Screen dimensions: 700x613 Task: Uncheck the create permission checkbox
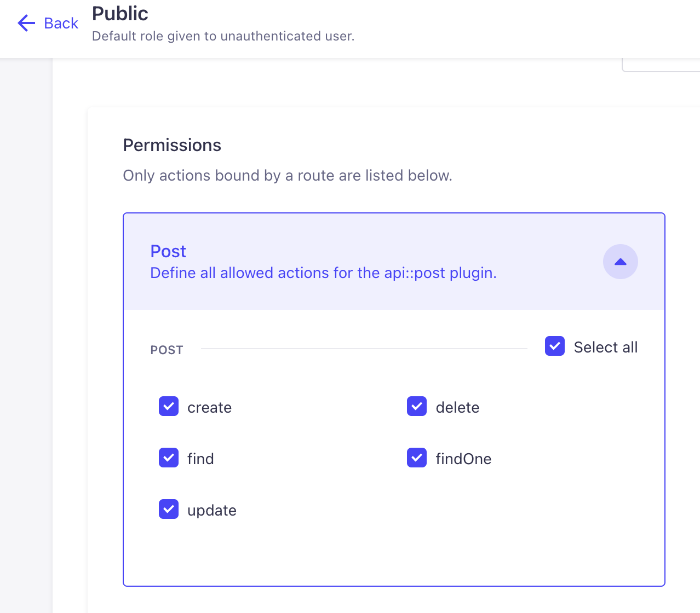tap(169, 407)
